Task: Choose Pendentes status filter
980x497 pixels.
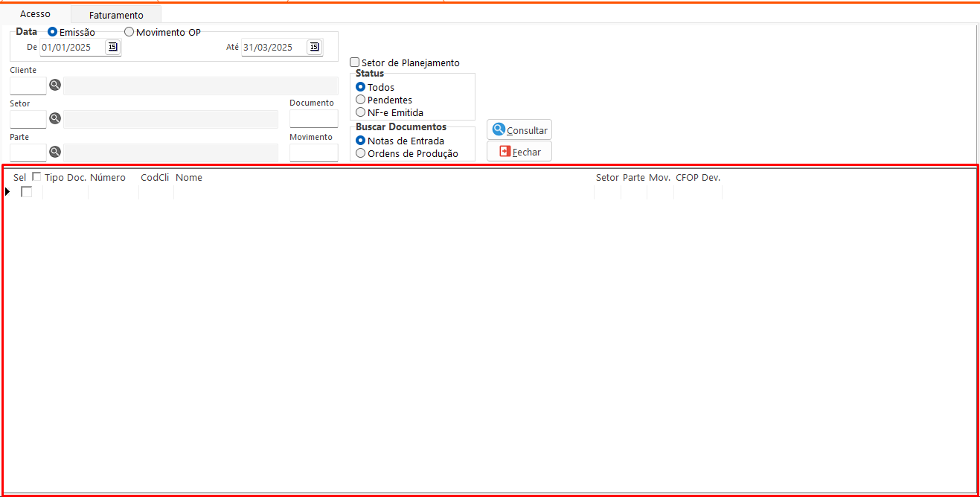Action: (361, 100)
